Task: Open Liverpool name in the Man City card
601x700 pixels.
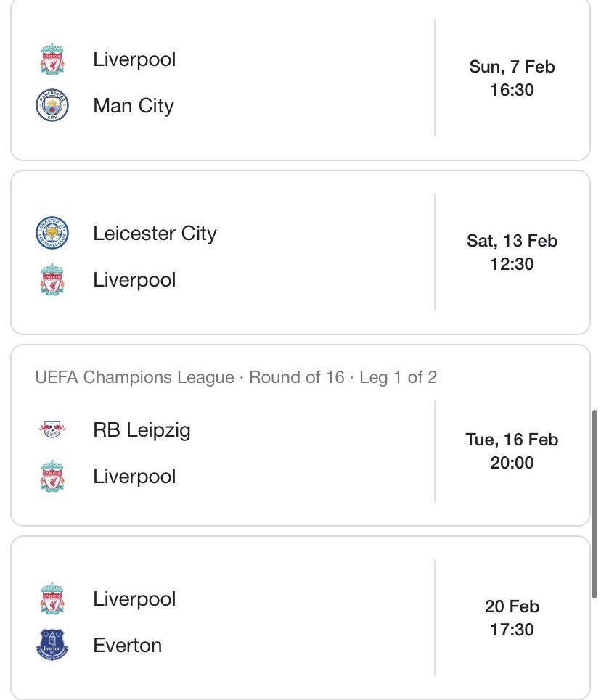Action: tap(134, 59)
